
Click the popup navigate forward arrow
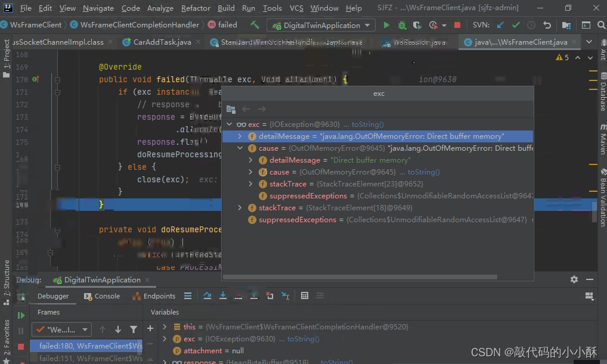(262, 109)
